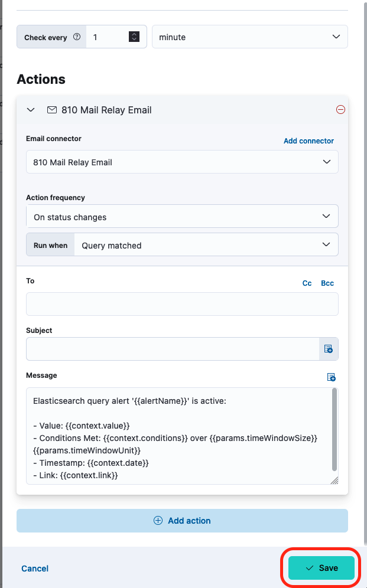Open the Action frequency dropdown
The width and height of the screenshot is (367, 588).
point(182,217)
